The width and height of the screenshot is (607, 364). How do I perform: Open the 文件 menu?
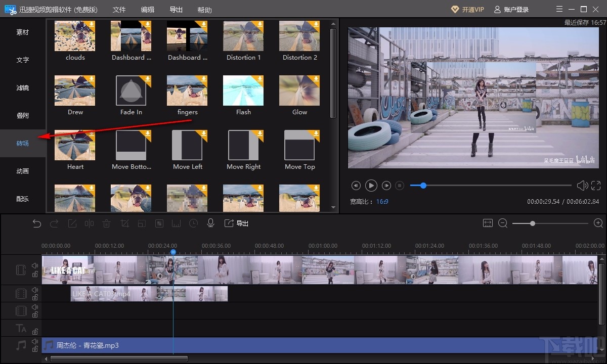pyautogui.click(x=119, y=10)
